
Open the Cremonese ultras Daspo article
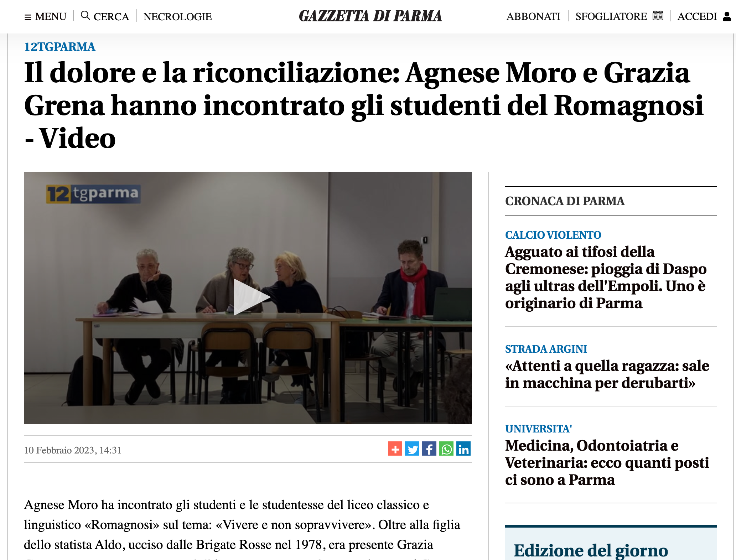[606, 277]
